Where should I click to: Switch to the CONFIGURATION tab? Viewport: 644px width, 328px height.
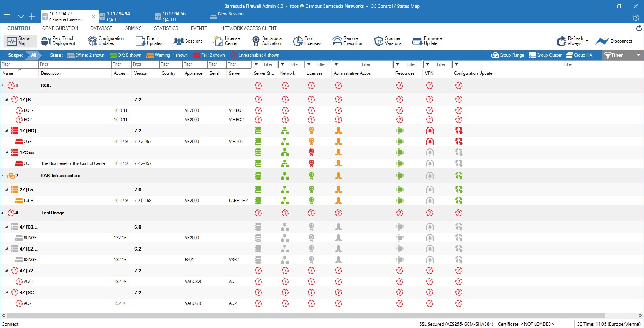60,28
